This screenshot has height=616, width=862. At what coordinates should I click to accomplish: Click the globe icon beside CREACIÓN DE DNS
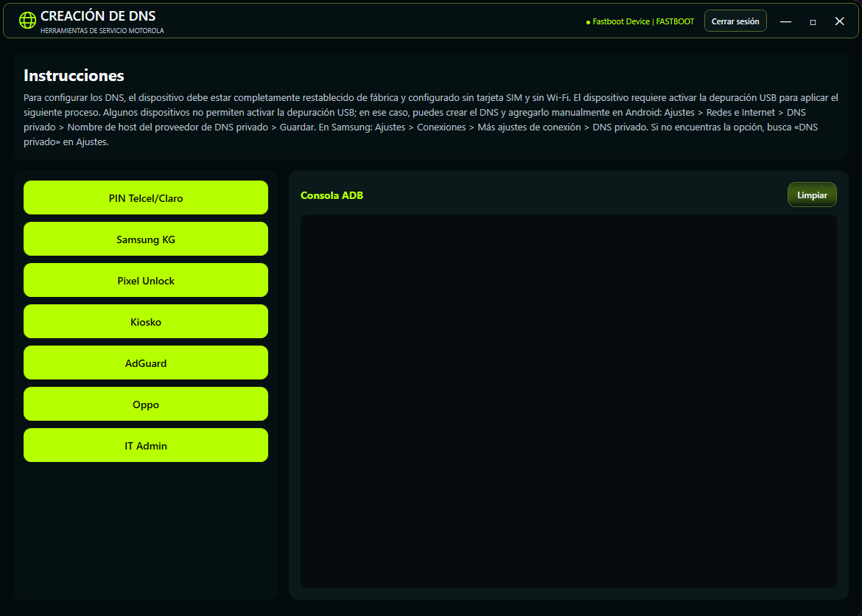point(27,21)
